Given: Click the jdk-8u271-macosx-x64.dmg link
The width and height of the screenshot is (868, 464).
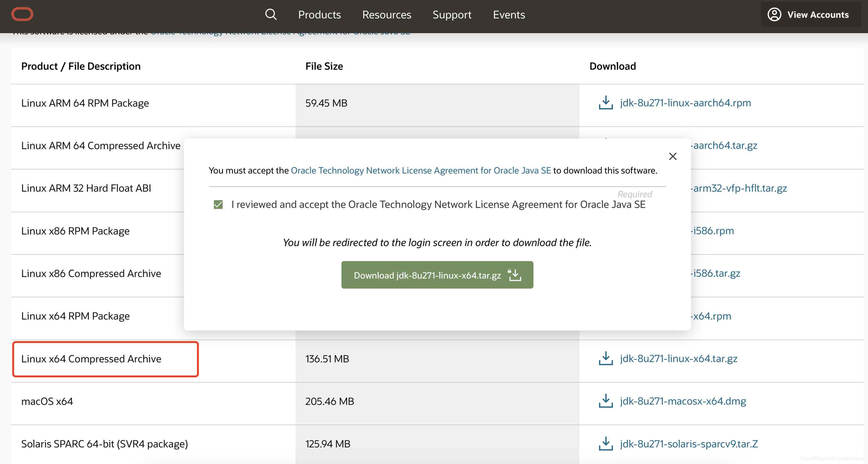Looking at the screenshot, I should pos(683,401).
